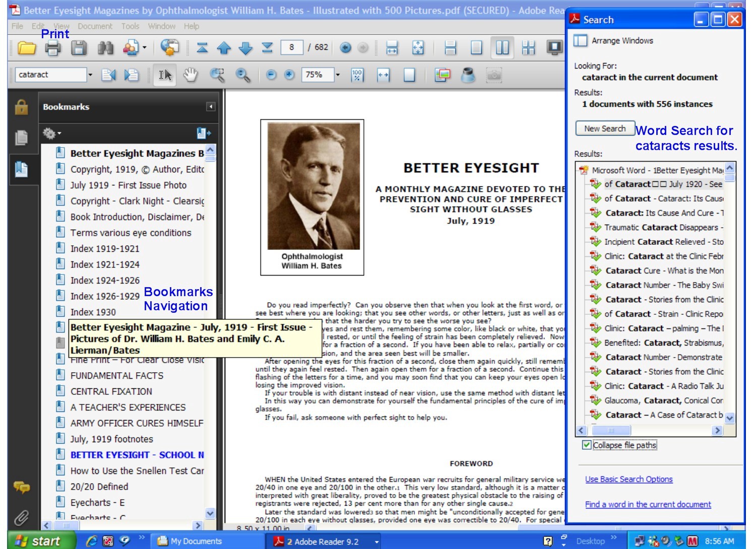Find next match in Find toolbar

131,75
